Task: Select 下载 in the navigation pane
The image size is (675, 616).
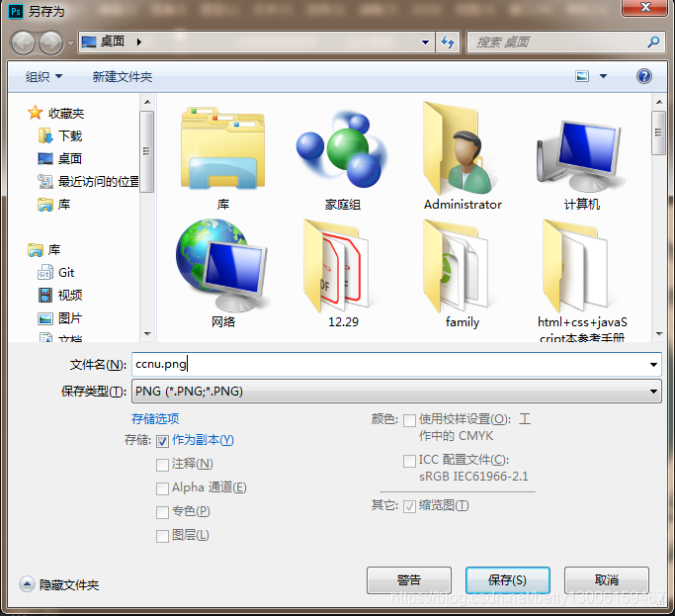Action: coord(60,135)
